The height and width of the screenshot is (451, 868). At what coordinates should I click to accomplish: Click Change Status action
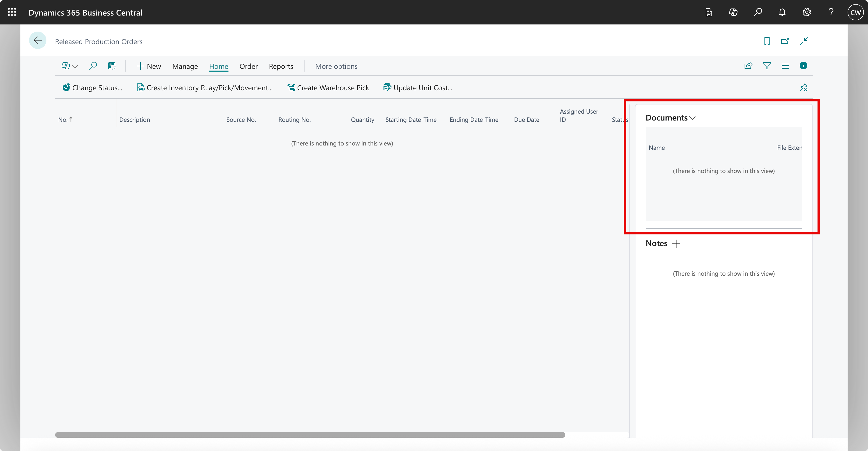pos(92,88)
